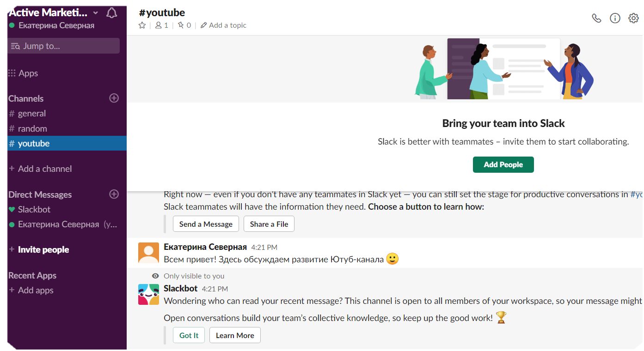The width and height of the screenshot is (644, 351).
Task: Open channel settings gear icon
Action: [633, 18]
